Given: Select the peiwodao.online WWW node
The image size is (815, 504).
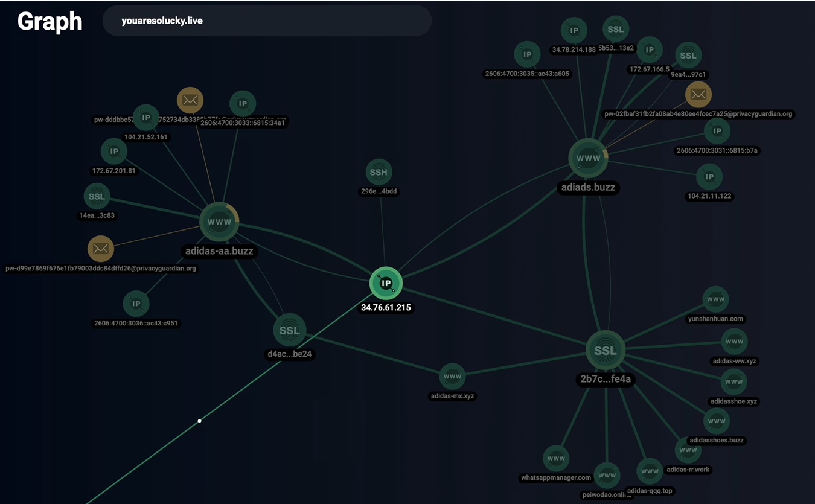Looking at the screenshot, I should [607, 476].
